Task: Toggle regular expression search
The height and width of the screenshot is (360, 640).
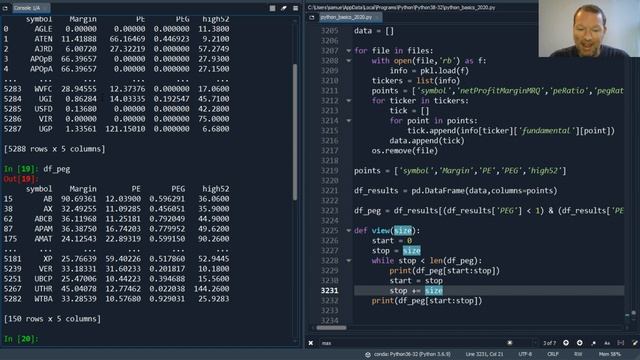Action: coord(593,343)
